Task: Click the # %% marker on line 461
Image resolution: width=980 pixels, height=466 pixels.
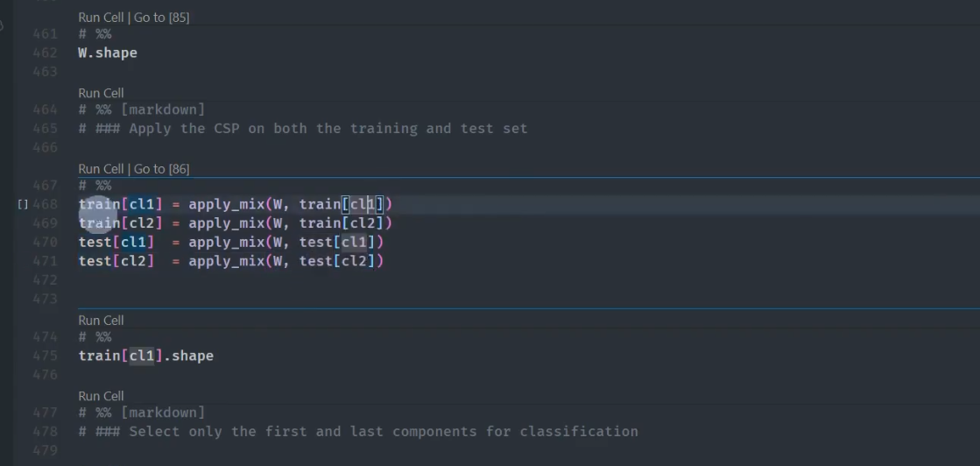Action: [95, 34]
